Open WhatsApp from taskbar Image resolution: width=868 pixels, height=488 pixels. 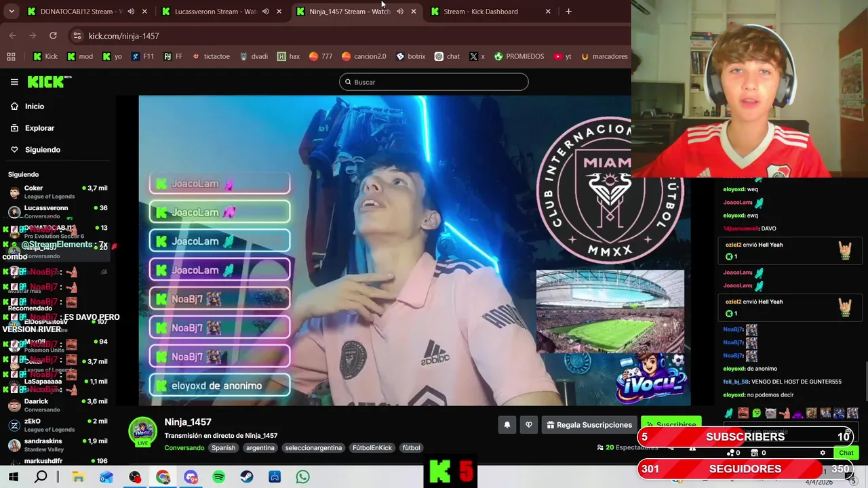coord(302,477)
